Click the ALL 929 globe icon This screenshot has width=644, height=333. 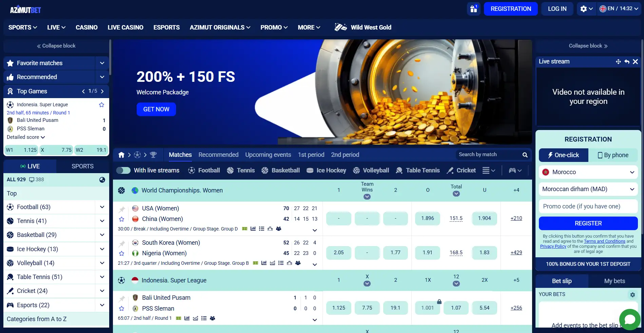102,180
